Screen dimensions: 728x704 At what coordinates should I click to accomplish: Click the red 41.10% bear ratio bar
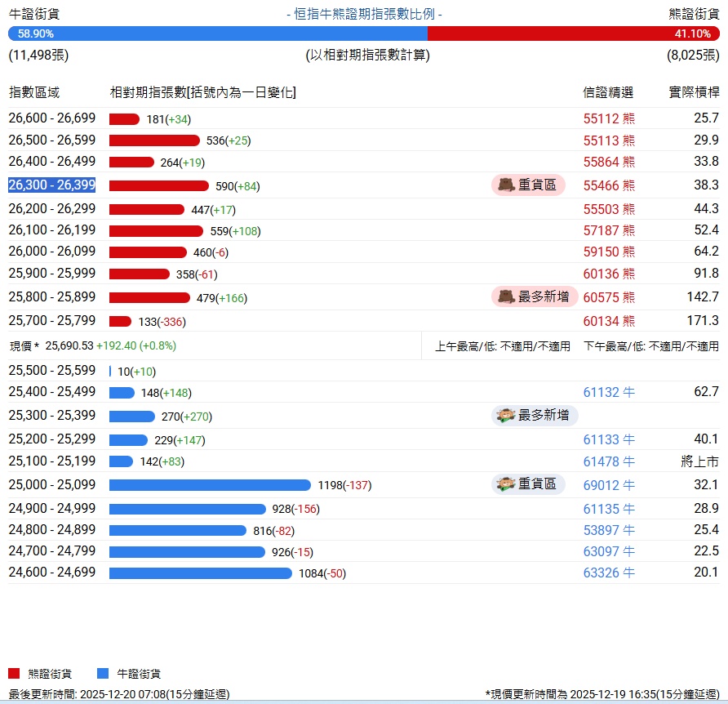[574, 33]
